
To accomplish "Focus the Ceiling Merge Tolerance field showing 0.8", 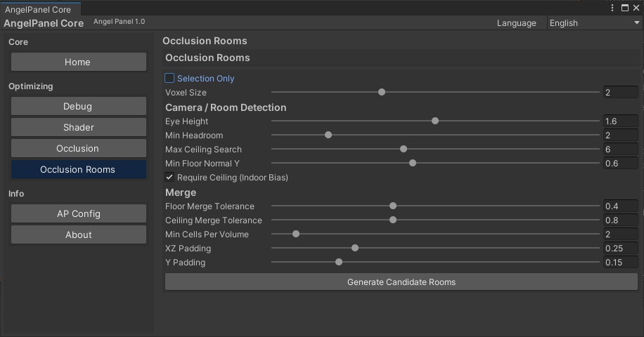I will [x=620, y=220].
